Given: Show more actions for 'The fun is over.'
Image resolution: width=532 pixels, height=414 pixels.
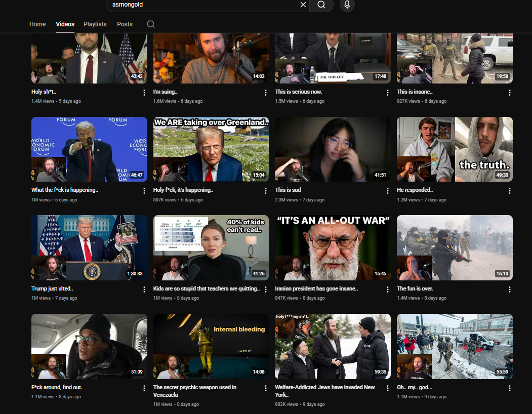Looking at the screenshot, I should coord(510,289).
